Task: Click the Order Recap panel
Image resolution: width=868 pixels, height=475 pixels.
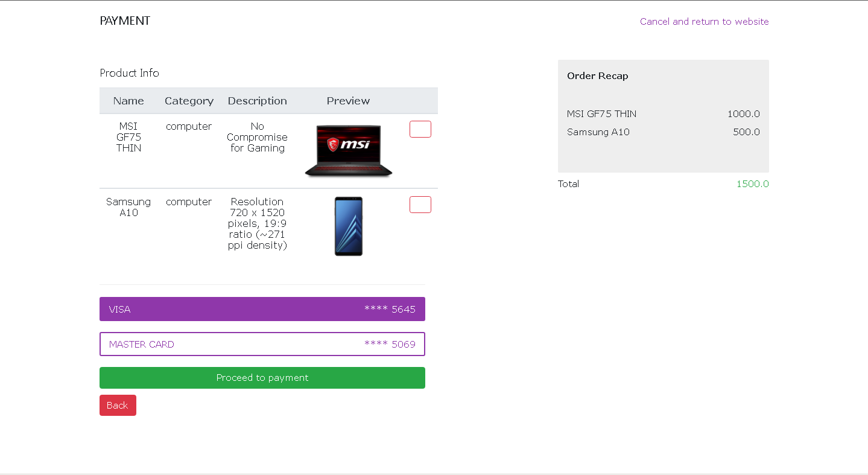Action: [x=663, y=116]
